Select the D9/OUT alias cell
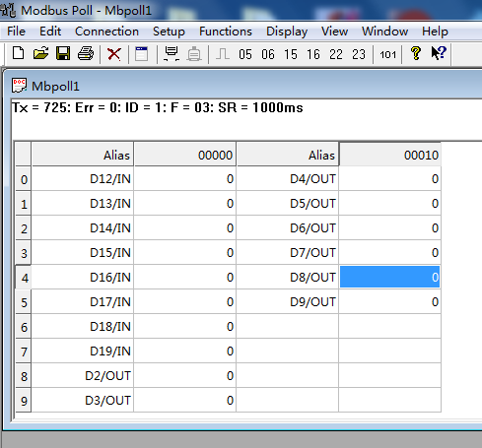 (288, 302)
